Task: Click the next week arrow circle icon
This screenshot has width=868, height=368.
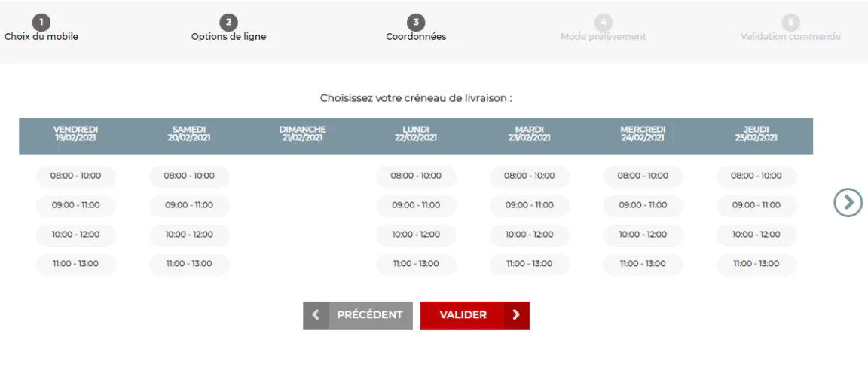Action: tap(848, 202)
